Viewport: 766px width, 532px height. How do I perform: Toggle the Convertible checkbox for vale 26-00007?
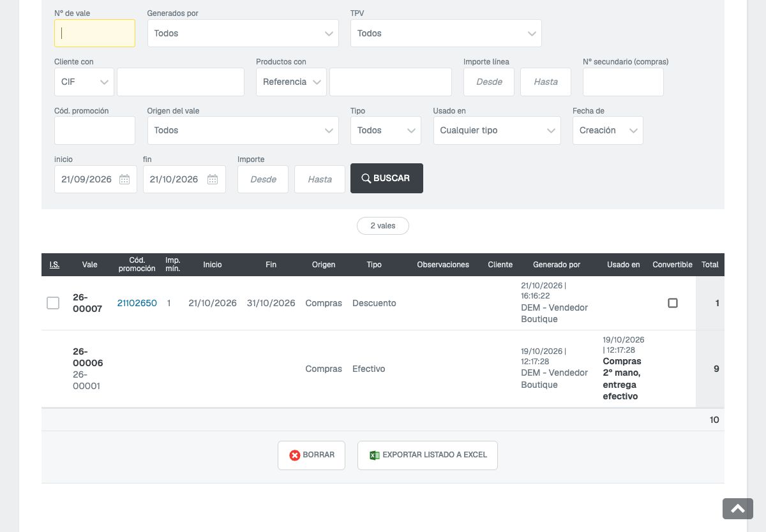pos(673,303)
